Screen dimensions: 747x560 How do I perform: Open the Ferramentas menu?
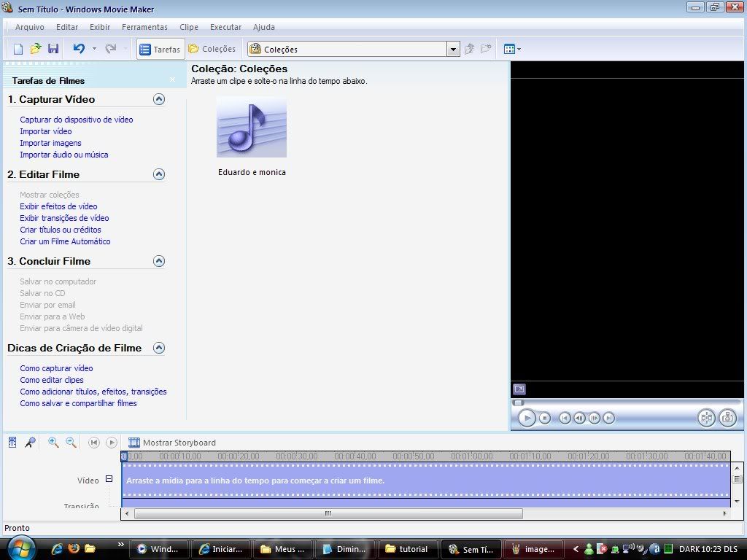144,27
